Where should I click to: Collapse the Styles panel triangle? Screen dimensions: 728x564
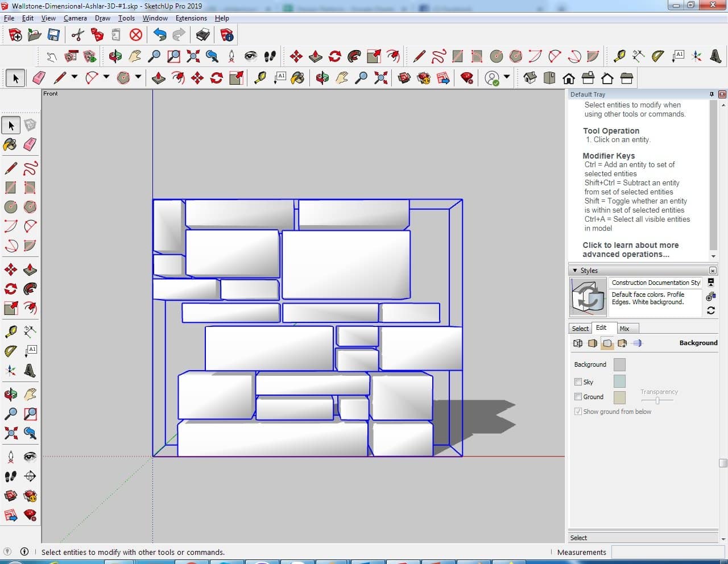pyautogui.click(x=575, y=271)
